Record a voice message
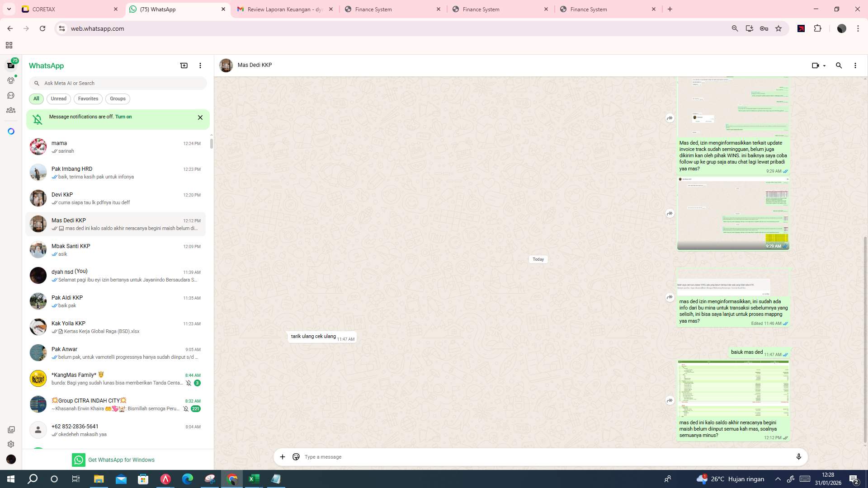 click(799, 457)
